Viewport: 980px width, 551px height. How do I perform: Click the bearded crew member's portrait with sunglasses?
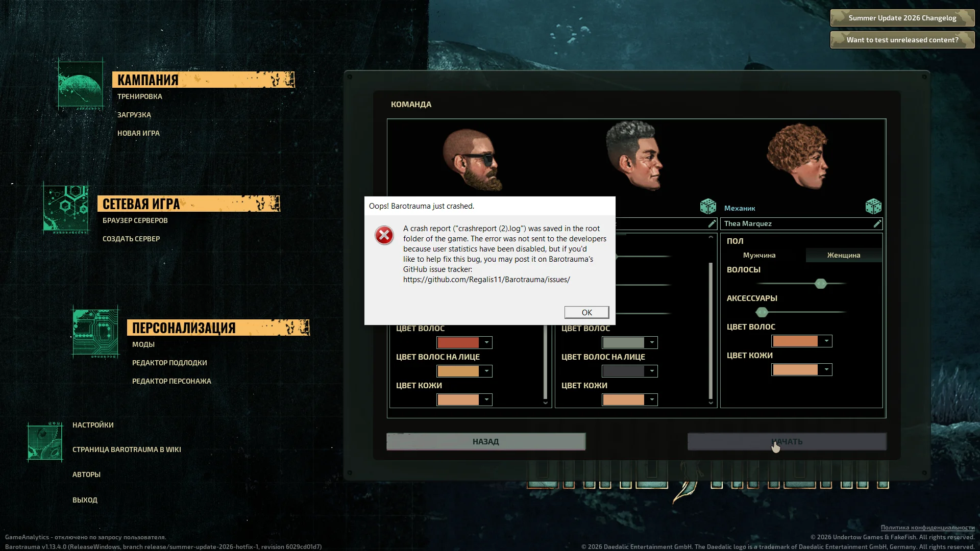472,159
